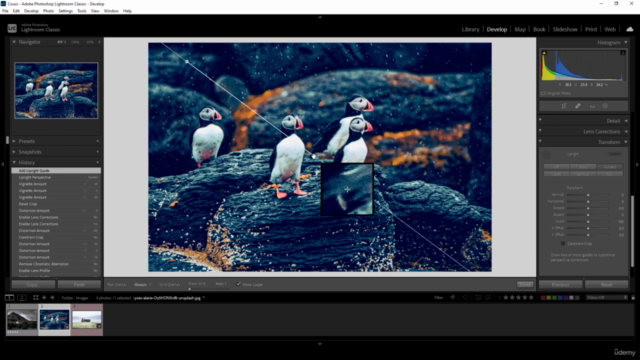Go back with the left arrow icon
The height and width of the screenshot is (360, 640).
click(x=44, y=298)
